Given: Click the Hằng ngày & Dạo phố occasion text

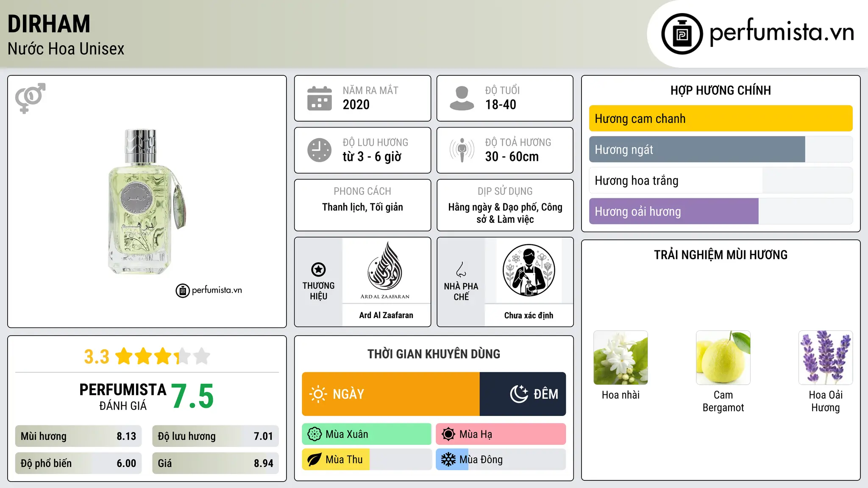Looking at the screenshot, I should (505, 213).
